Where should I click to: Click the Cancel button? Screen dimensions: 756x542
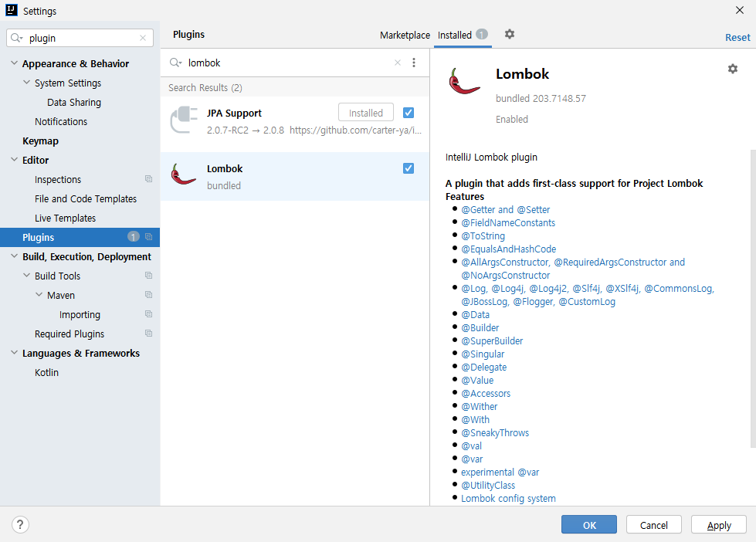[x=654, y=525]
